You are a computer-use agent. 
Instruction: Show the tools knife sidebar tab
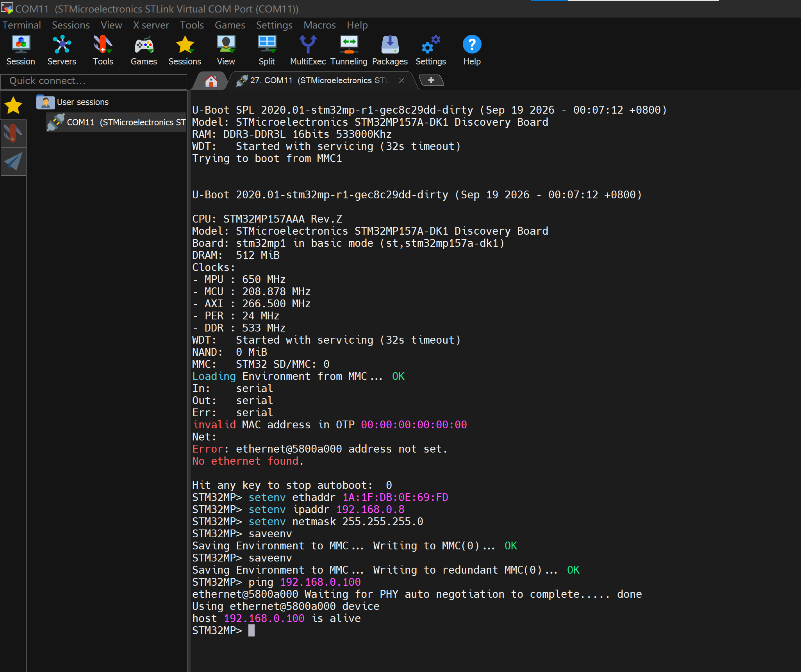13,134
